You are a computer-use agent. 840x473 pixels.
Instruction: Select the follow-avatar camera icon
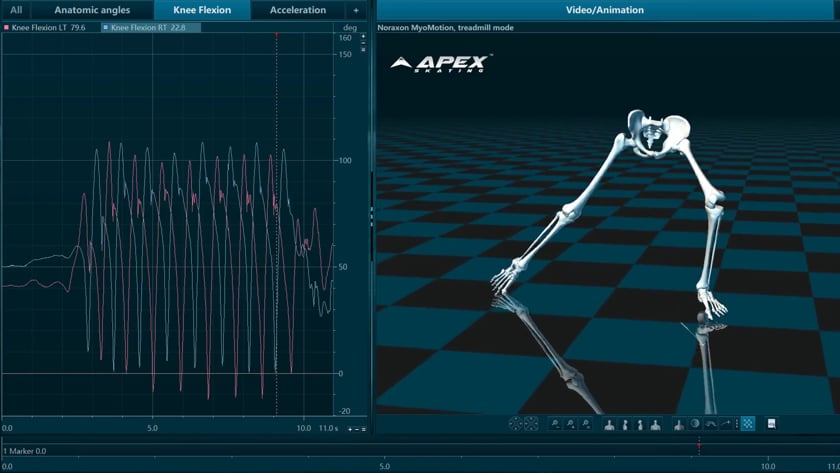[x=679, y=424]
